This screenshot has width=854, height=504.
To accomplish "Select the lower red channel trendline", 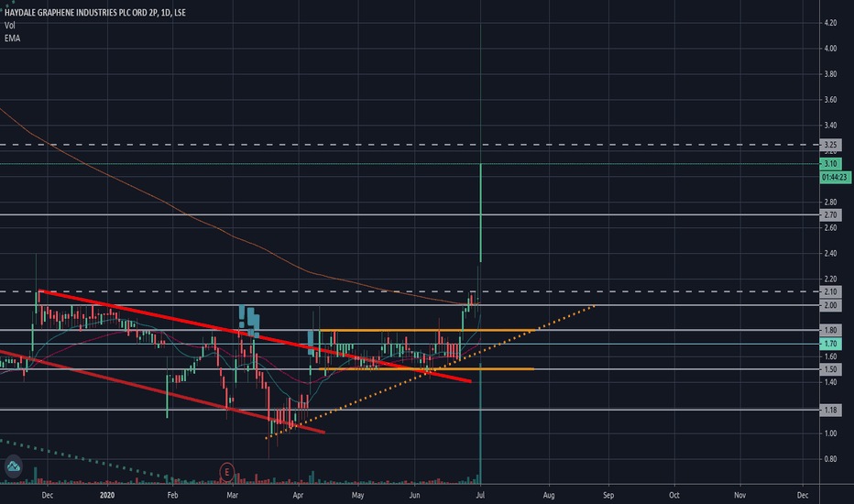I will click(x=162, y=392).
